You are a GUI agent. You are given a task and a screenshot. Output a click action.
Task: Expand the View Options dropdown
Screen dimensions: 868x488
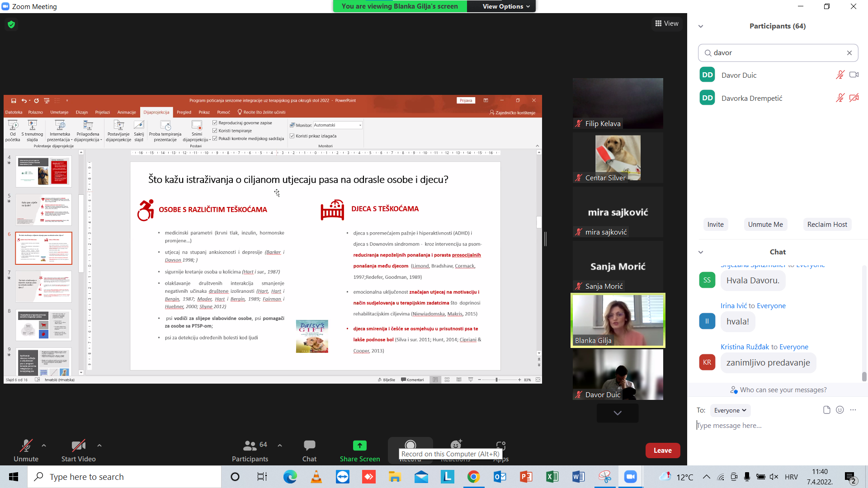(505, 6)
